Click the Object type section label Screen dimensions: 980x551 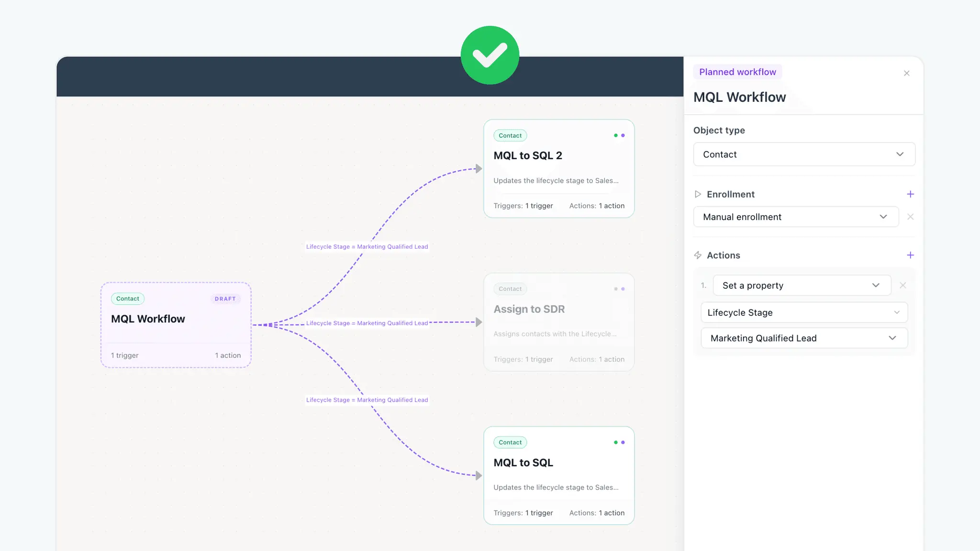(719, 130)
